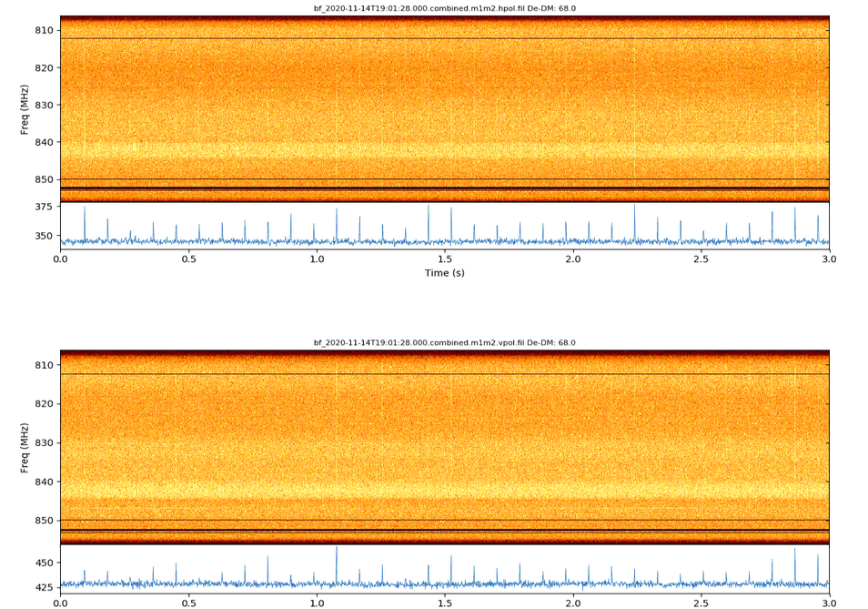This screenshot has width=868, height=609.
Task: Click the 425 amplitude tick in vpol plot
Action: [45, 587]
